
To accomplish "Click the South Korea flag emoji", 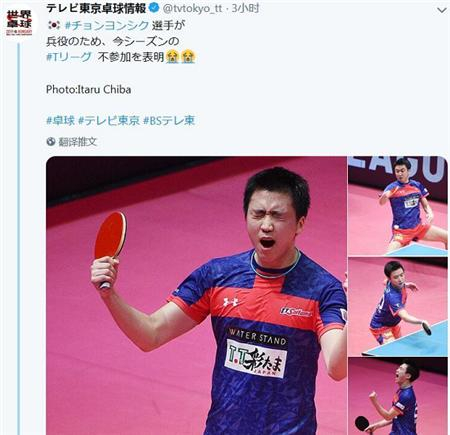I will click(54, 25).
